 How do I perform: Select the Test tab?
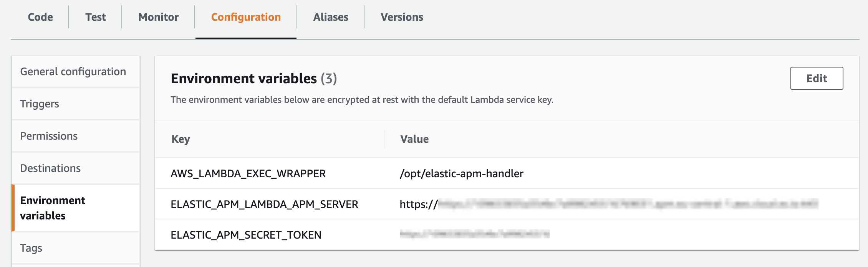tap(96, 17)
